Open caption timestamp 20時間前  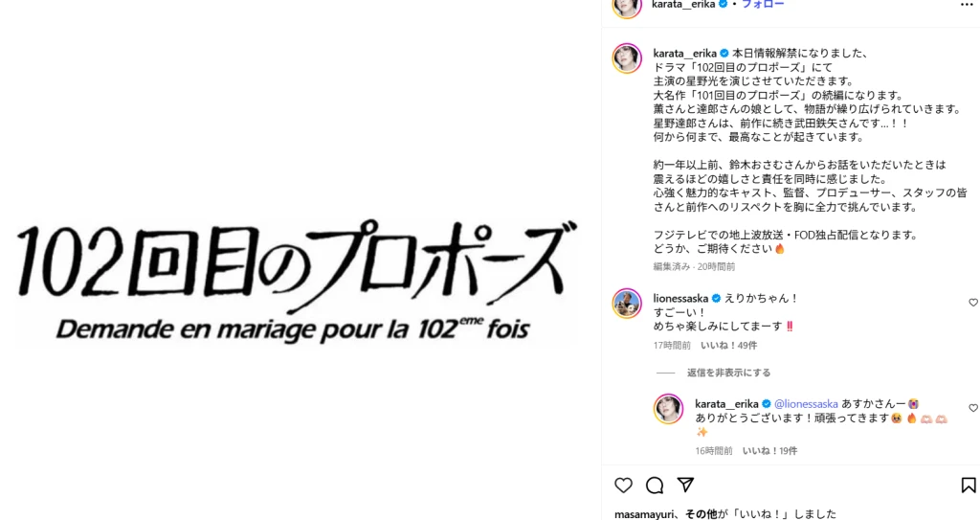tap(716, 266)
